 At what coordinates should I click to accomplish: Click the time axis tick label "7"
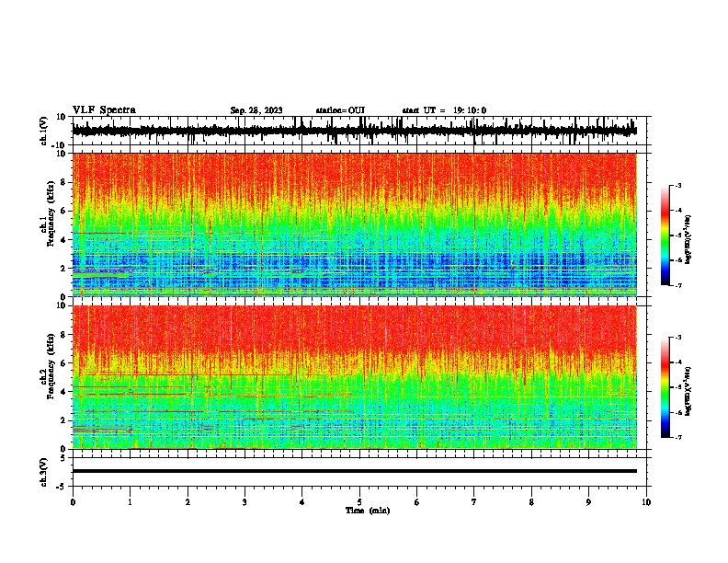(474, 502)
